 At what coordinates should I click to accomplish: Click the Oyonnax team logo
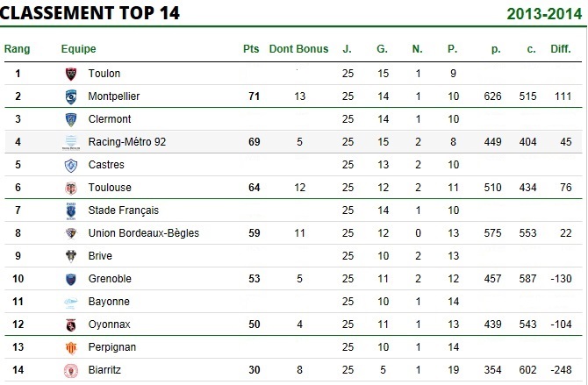click(x=71, y=324)
